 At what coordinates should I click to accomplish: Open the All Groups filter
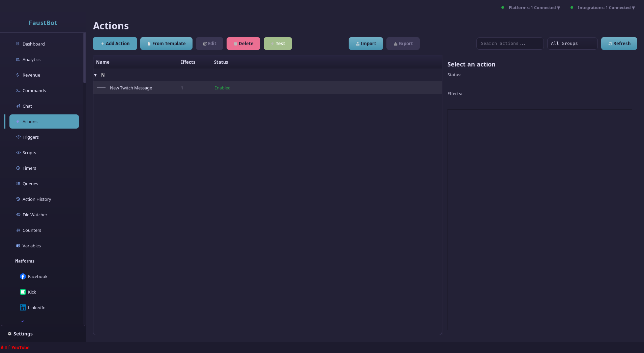click(x=572, y=43)
